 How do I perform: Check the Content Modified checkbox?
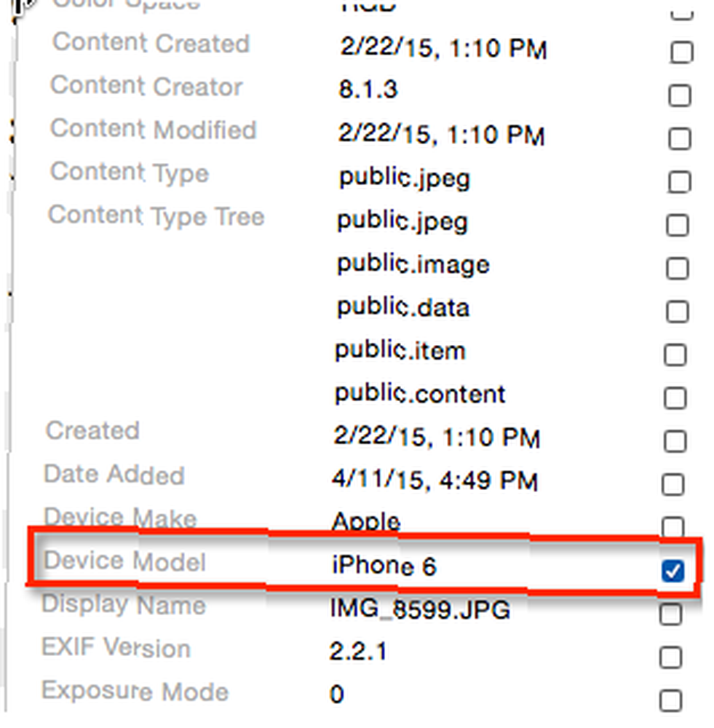[x=679, y=138]
